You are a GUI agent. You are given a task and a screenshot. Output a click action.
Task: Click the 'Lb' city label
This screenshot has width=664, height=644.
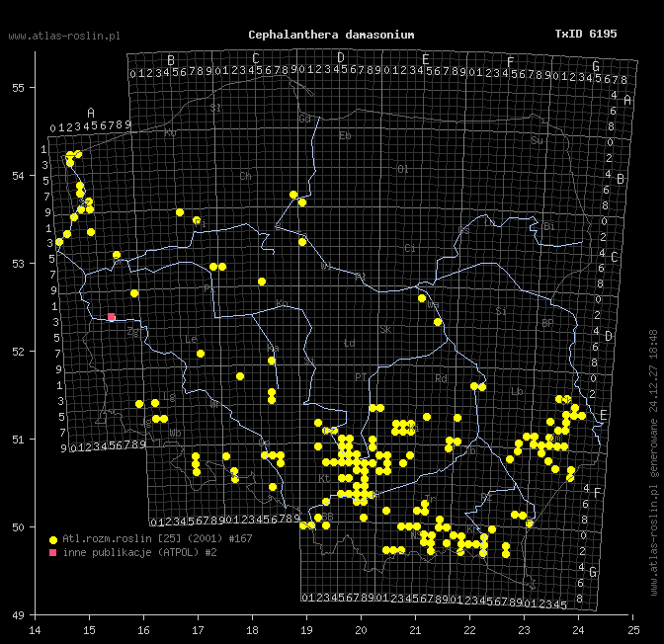(x=517, y=392)
